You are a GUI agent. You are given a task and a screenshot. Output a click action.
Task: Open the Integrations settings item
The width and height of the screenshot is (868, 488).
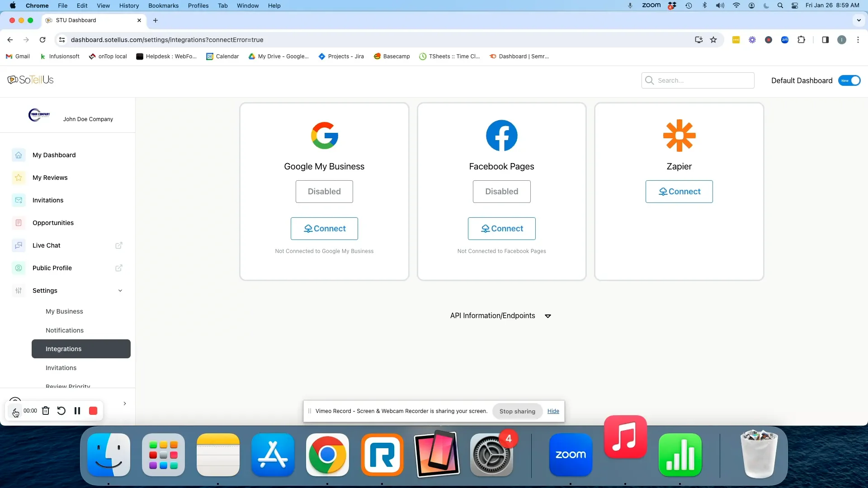81,349
